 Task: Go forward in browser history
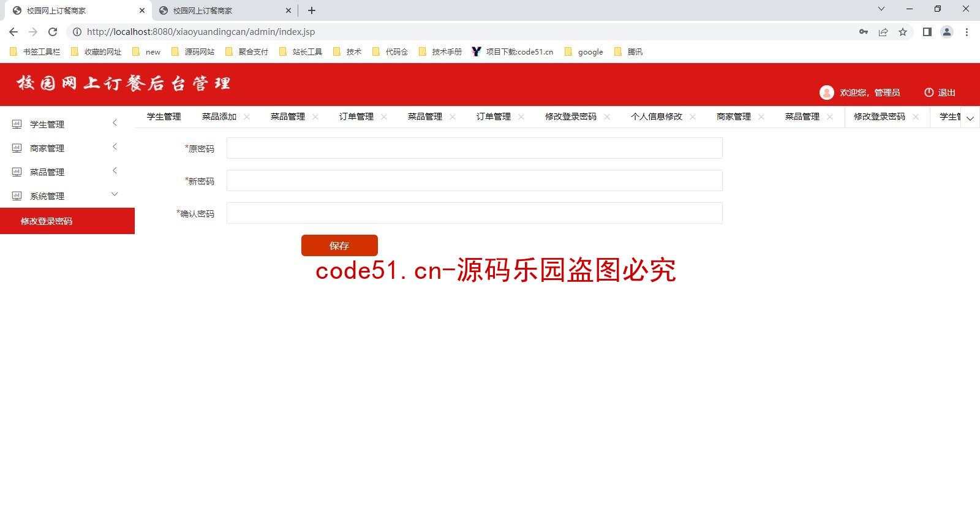(33, 32)
